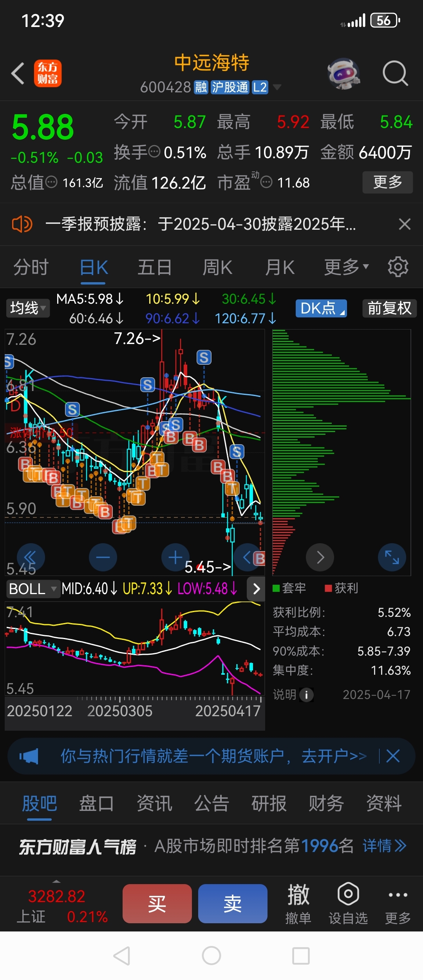Tap the Android home navigation button
The height and width of the screenshot is (980, 423).
(x=211, y=956)
